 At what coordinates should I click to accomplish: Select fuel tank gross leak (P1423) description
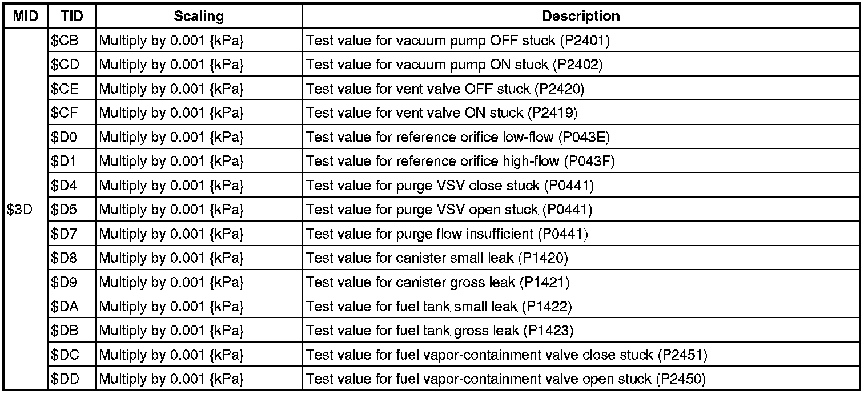440,331
